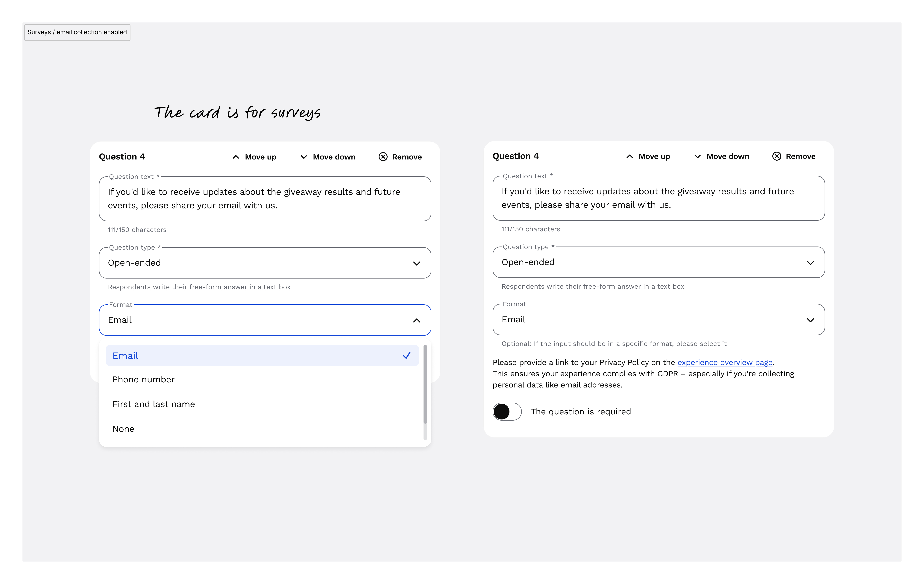Choose 'None' as the format
The height and width of the screenshot is (584, 924).
pos(123,429)
